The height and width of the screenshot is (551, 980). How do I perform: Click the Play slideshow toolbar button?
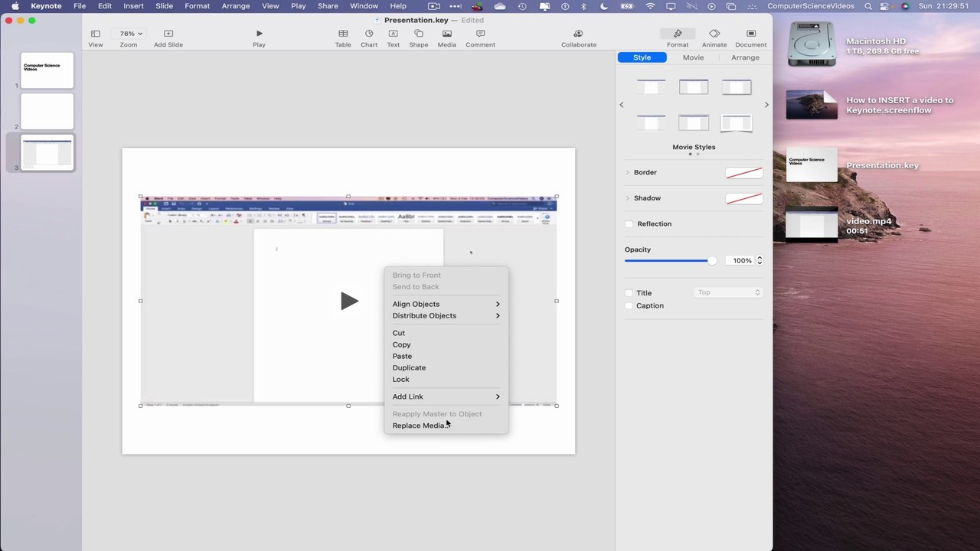(x=259, y=34)
